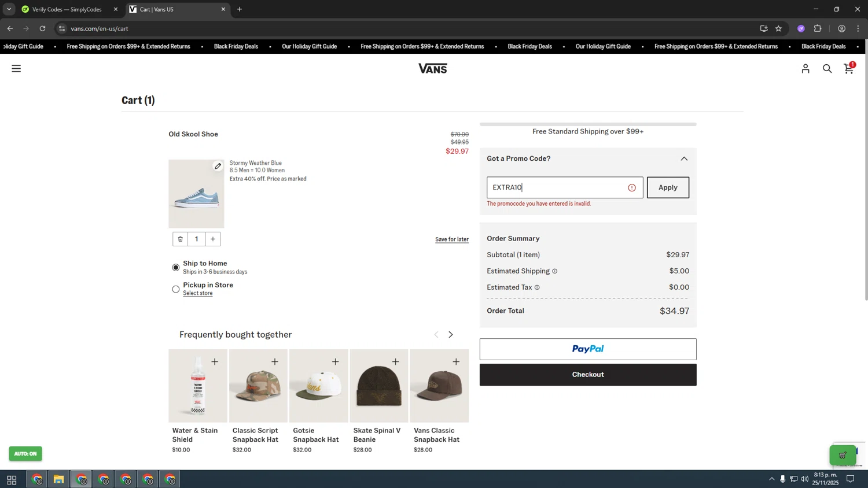This screenshot has height=488, width=868.
Task: Open Chrome profile icon
Action: [x=841, y=28]
